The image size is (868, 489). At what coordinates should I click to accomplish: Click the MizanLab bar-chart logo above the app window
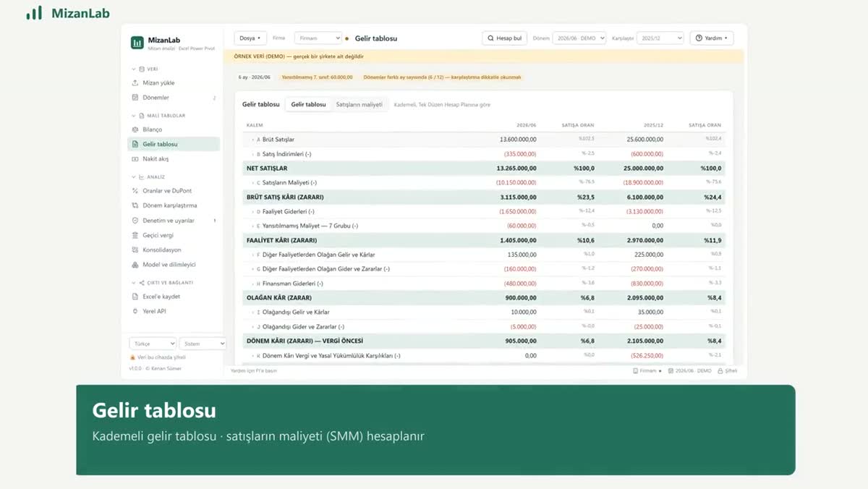[x=34, y=13]
